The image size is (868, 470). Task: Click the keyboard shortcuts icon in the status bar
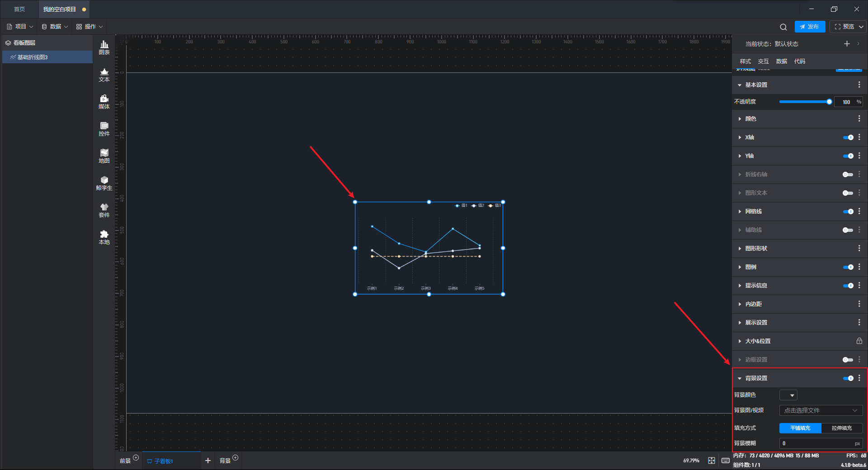tap(726, 461)
